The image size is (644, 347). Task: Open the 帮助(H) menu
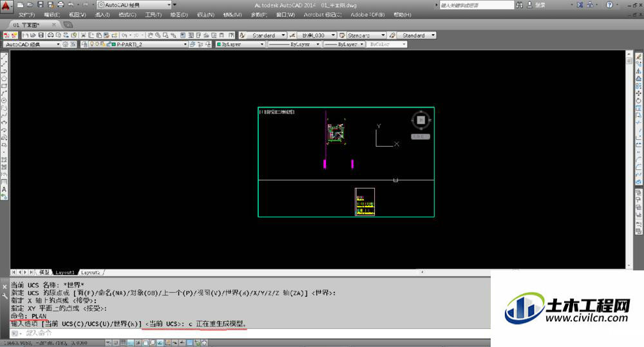402,14
